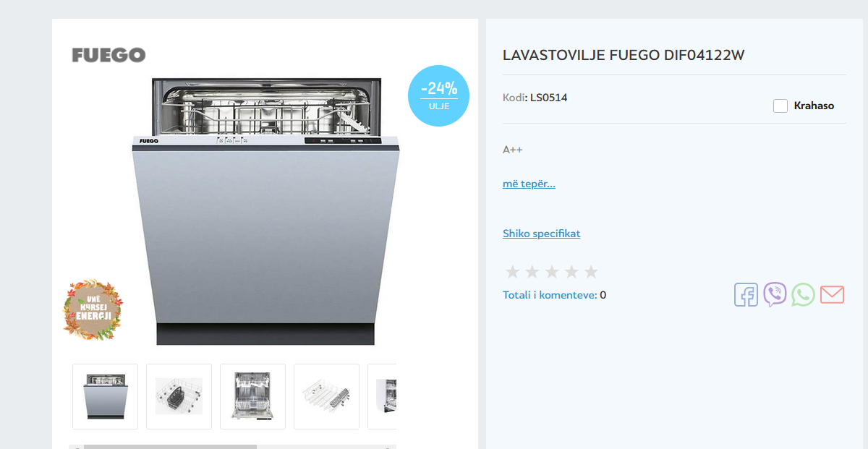868x449 pixels.
Task: Open Totali i komenteve comments link
Action: [x=550, y=295]
